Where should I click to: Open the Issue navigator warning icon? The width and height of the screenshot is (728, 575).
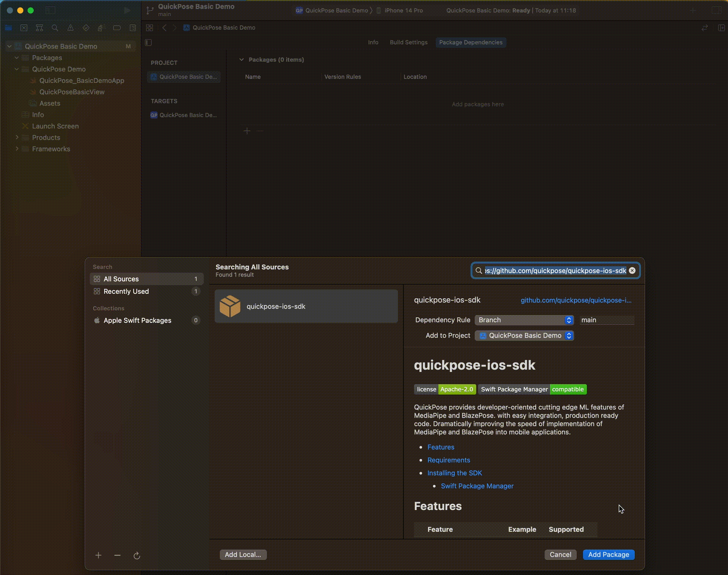pyautogui.click(x=71, y=28)
